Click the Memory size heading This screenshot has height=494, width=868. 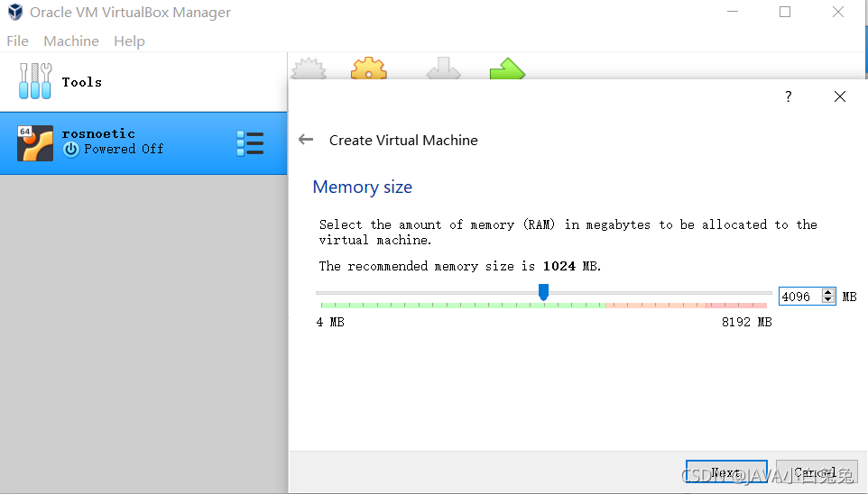click(362, 187)
